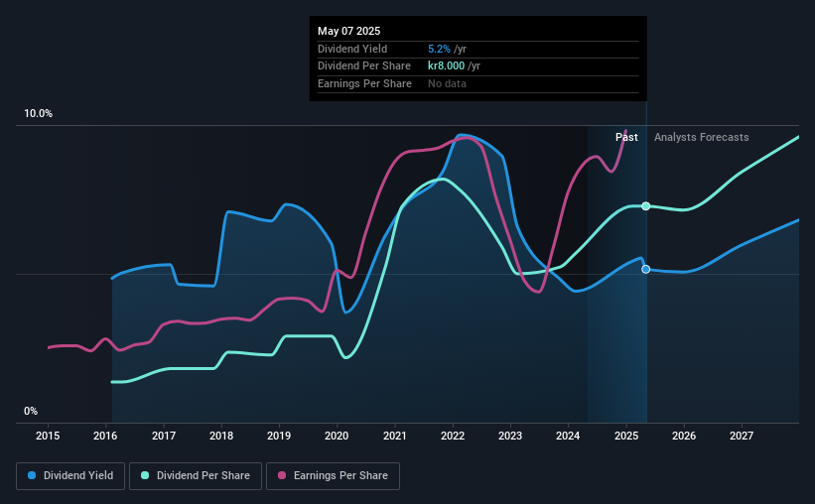The height and width of the screenshot is (504, 815).
Task: Click the 2015 x-axis label
Action: tap(48, 436)
